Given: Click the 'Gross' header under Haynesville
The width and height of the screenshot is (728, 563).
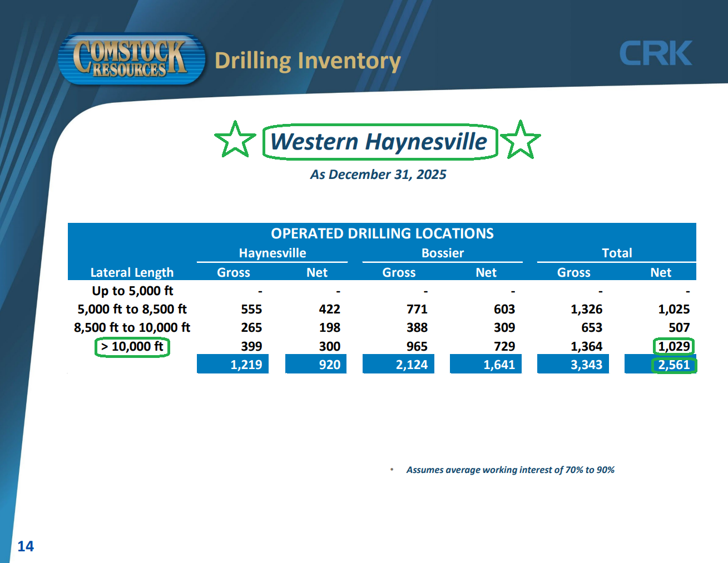Looking at the screenshot, I should (x=234, y=272).
